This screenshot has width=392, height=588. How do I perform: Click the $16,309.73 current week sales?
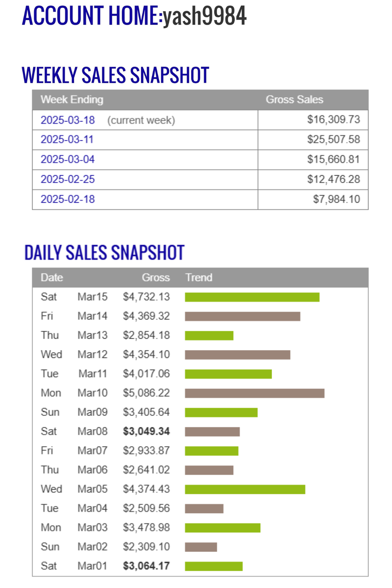[x=333, y=120]
